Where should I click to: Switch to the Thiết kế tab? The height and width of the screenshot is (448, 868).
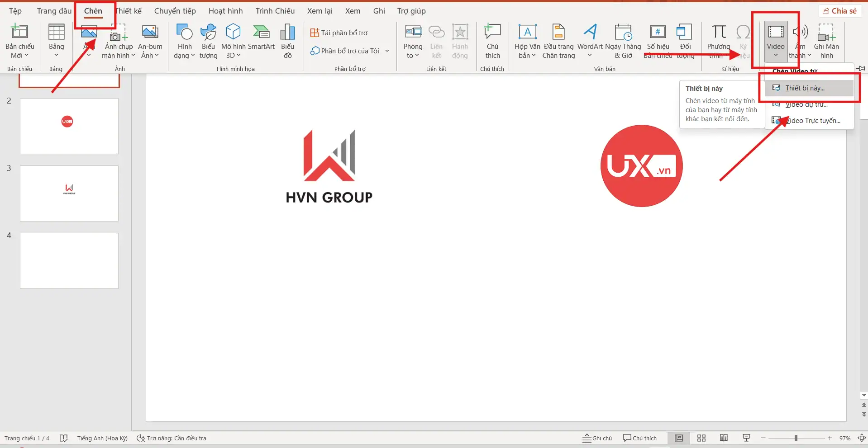click(x=128, y=10)
